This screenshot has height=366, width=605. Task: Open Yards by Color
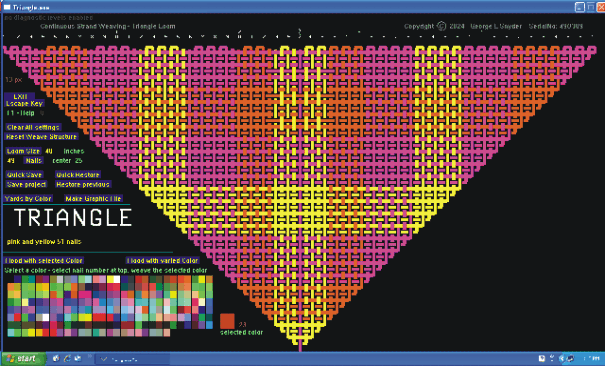click(x=28, y=199)
